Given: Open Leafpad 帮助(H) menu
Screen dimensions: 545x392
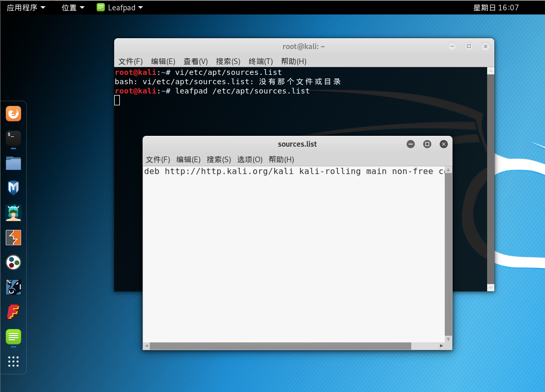Looking at the screenshot, I should point(282,160).
